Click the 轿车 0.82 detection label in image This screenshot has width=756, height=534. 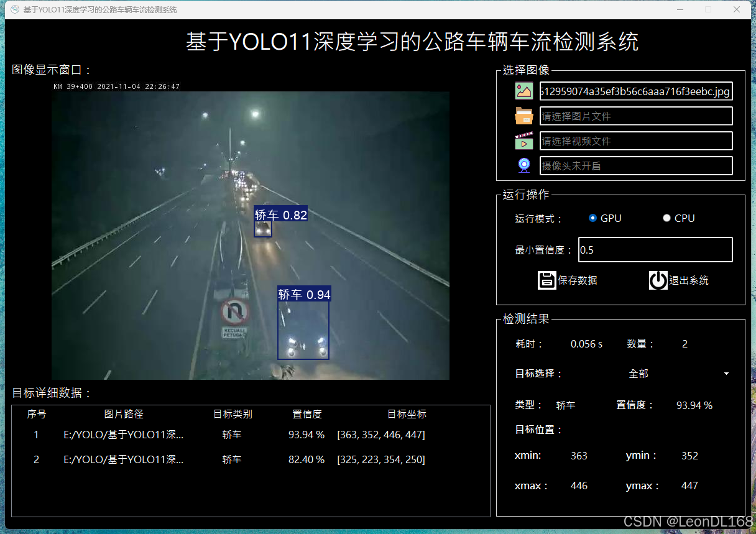coord(280,215)
